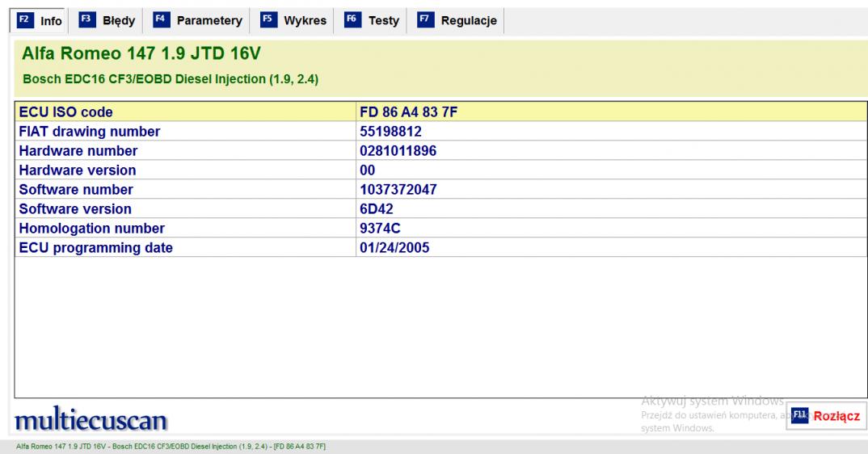Click the F4 key icon
Screen dimensions: 868x454
point(161,20)
